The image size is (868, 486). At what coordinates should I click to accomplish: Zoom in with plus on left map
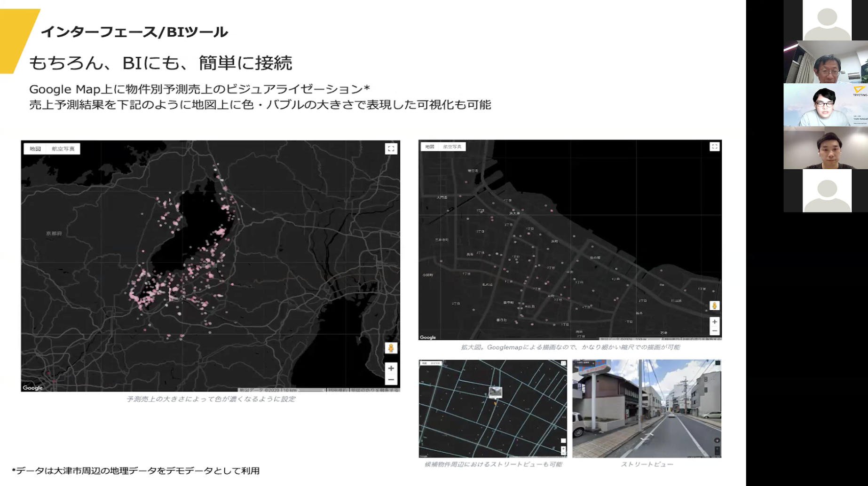coord(391,368)
